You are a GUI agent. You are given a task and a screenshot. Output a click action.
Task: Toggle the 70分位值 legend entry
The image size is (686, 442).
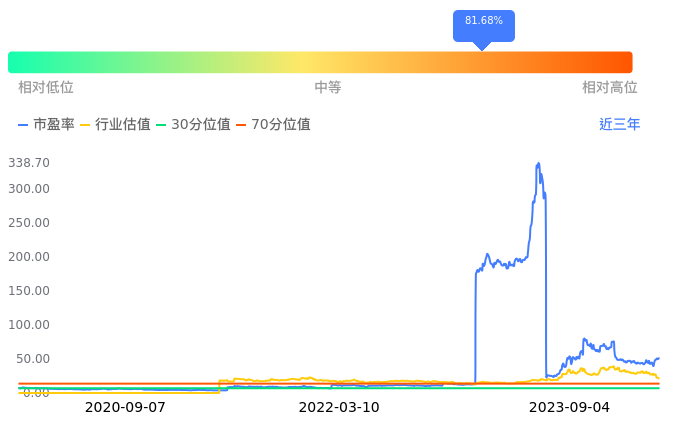tap(273, 125)
